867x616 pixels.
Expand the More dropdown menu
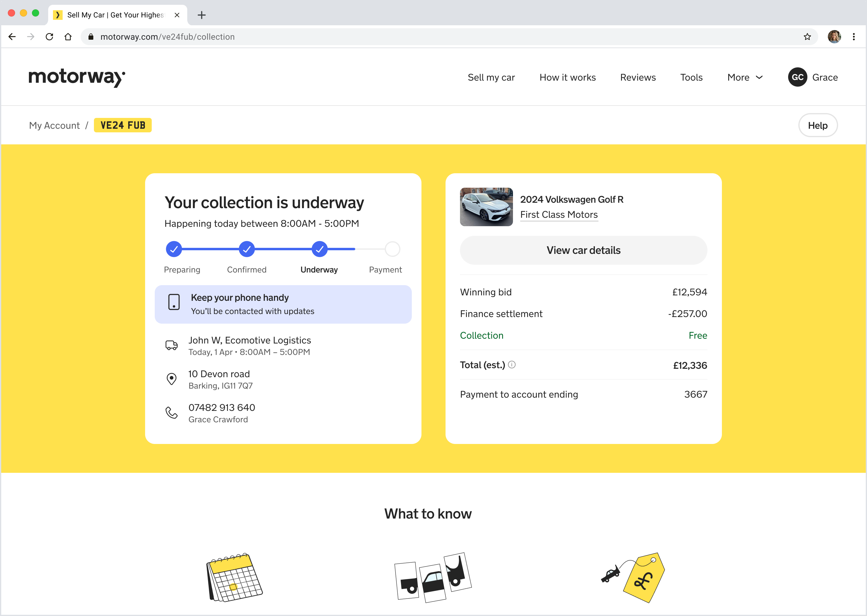pos(745,77)
